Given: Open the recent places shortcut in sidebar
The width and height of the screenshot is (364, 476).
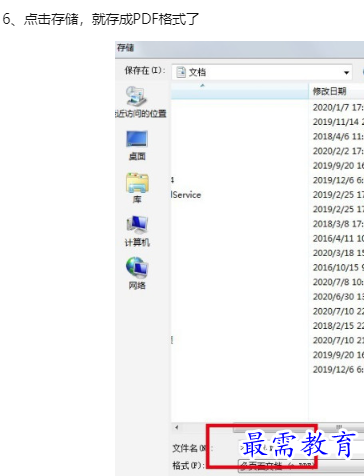Looking at the screenshot, I should tap(140, 102).
